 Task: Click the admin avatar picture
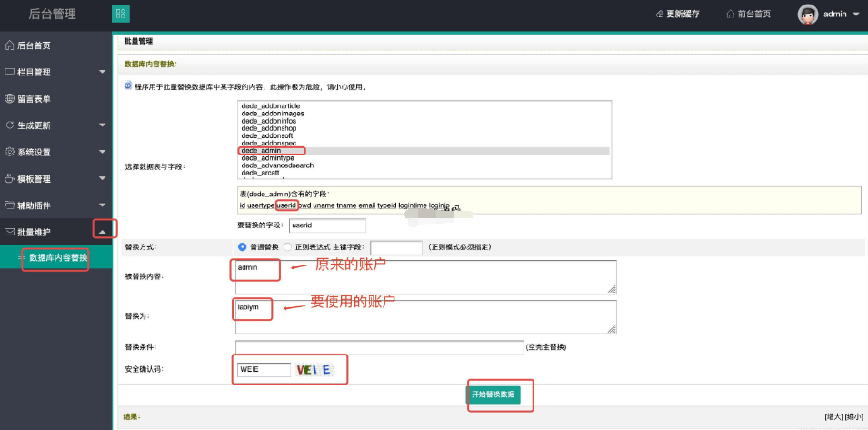pos(808,15)
